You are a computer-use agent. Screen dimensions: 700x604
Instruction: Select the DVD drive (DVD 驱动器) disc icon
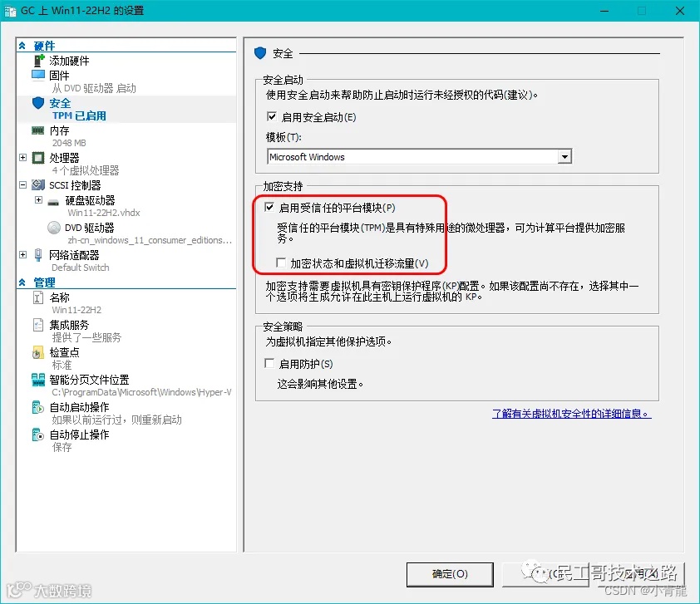[x=54, y=228]
